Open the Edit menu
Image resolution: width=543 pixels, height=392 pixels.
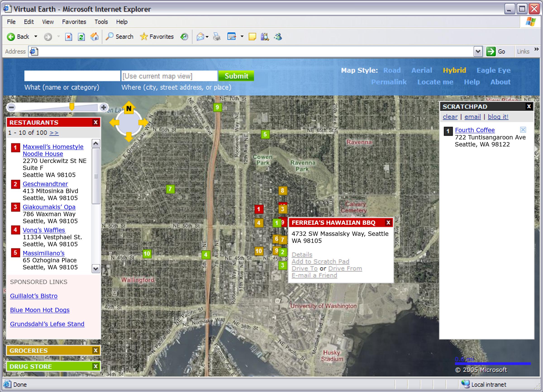point(29,22)
